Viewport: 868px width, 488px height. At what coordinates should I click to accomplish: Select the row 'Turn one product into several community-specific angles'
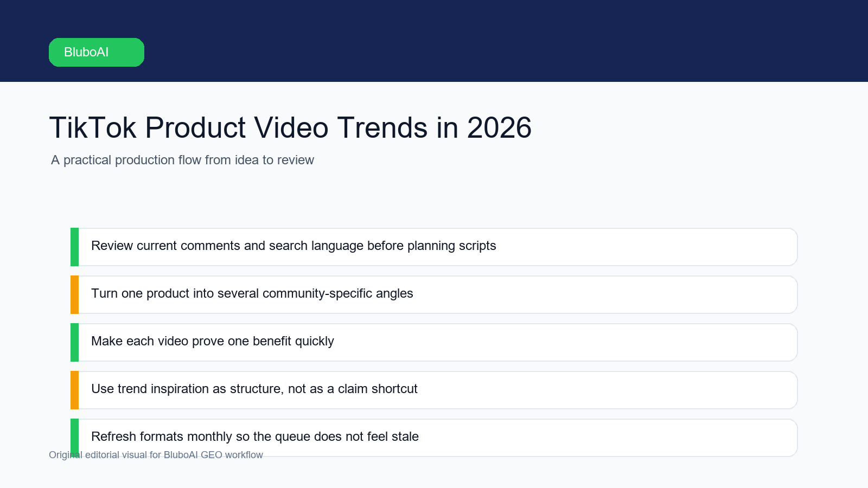tap(434, 294)
